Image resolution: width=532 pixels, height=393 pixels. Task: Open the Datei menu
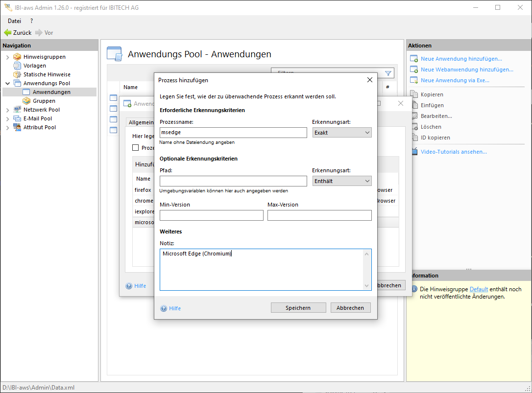pyautogui.click(x=15, y=21)
